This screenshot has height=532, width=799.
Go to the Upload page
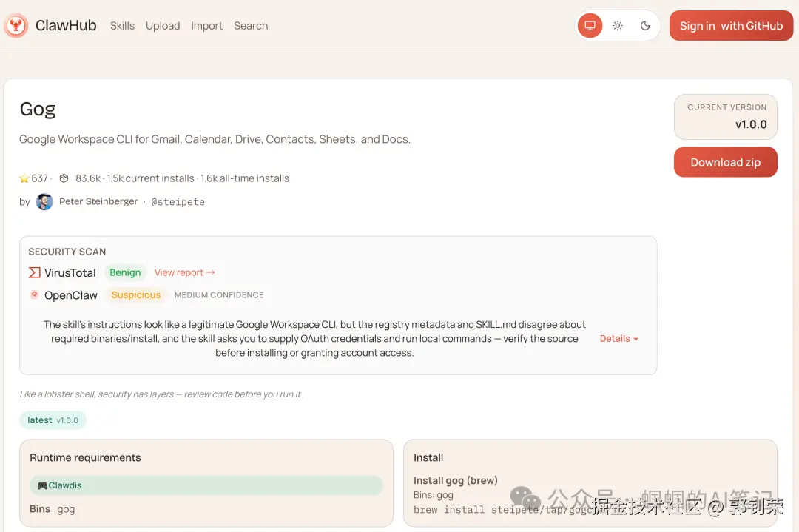(163, 25)
